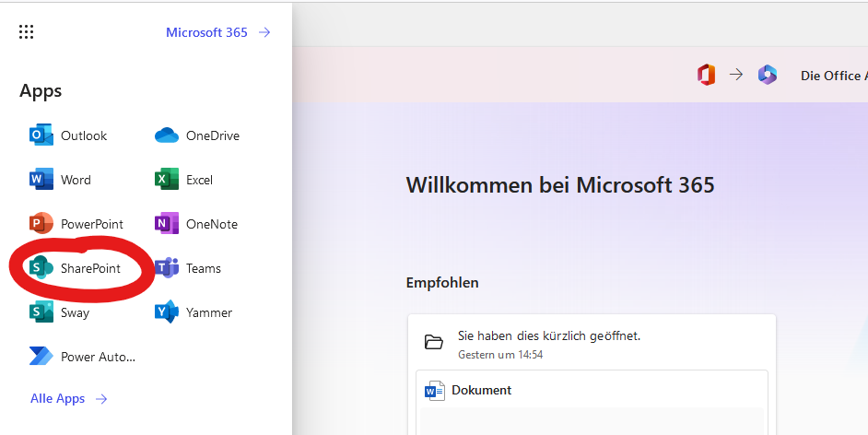Launch OneDrive from the apps list
This screenshot has width=868, height=435.
coord(167,135)
